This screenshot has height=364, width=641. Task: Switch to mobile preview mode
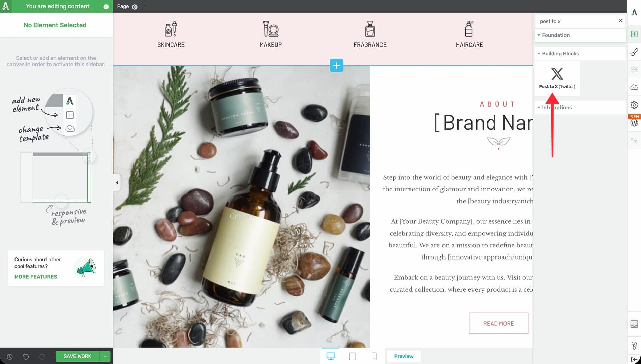click(x=374, y=356)
